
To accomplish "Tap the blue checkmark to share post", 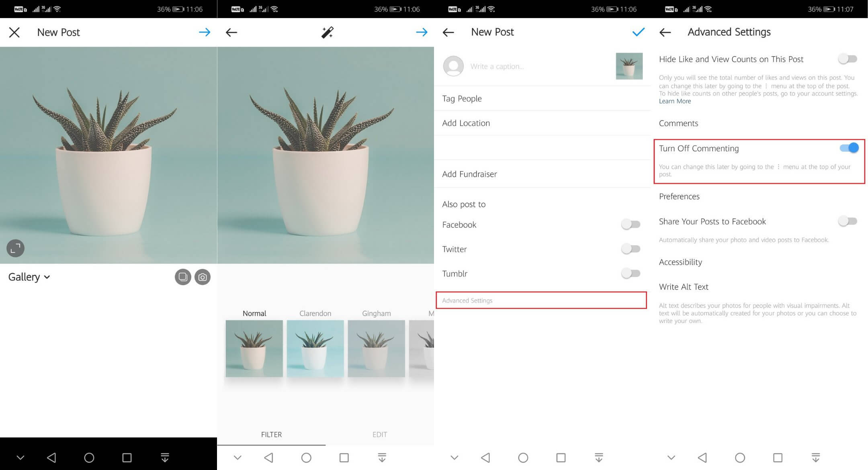I will (x=638, y=32).
